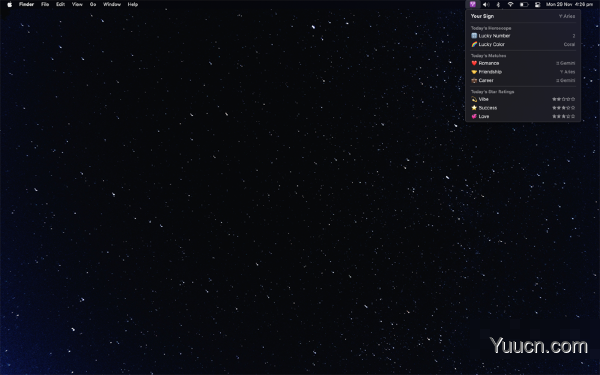Click the purple horoscope menu bar icon
This screenshot has width=600, height=375.
coord(473,4)
